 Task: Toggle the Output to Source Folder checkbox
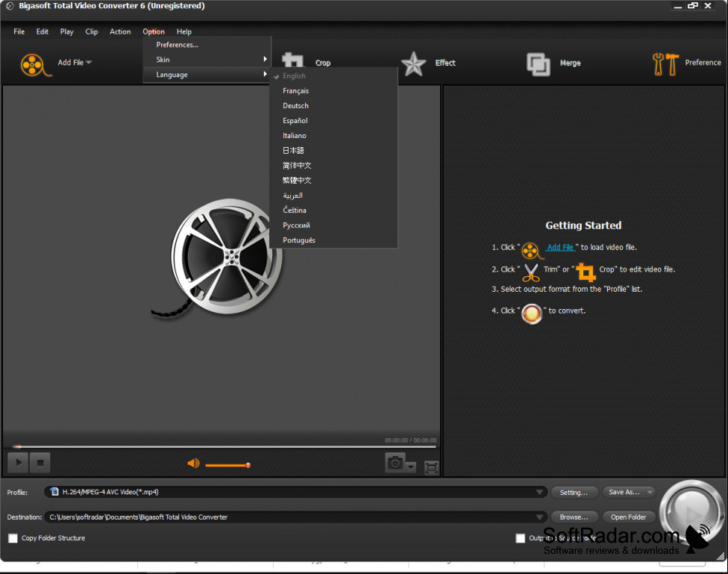(x=521, y=538)
